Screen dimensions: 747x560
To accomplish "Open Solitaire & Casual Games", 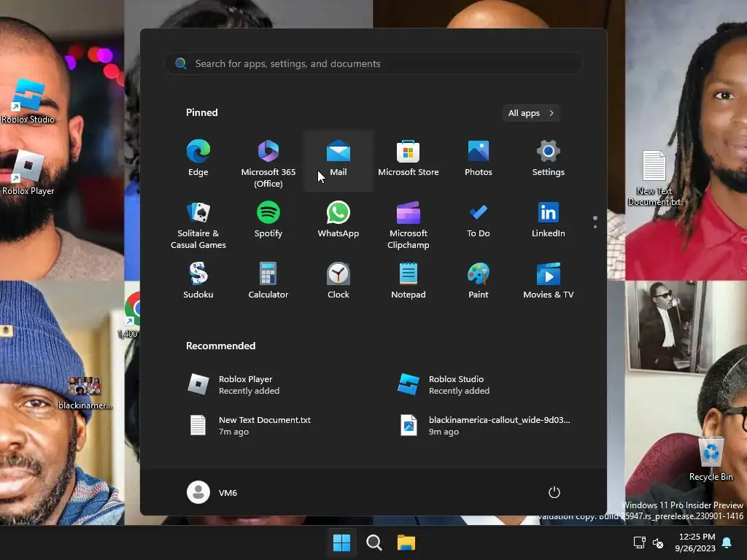I will 198,224.
